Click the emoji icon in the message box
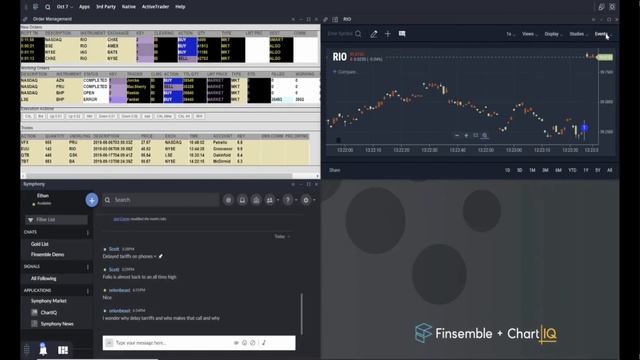This screenshot has width=640, height=360. coord(244,343)
